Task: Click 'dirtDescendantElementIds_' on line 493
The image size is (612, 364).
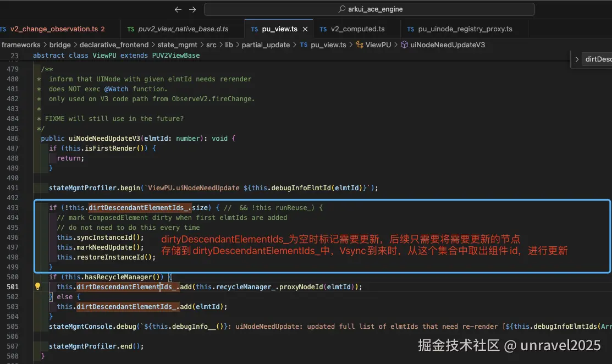Action: click(x=140, y=207)
